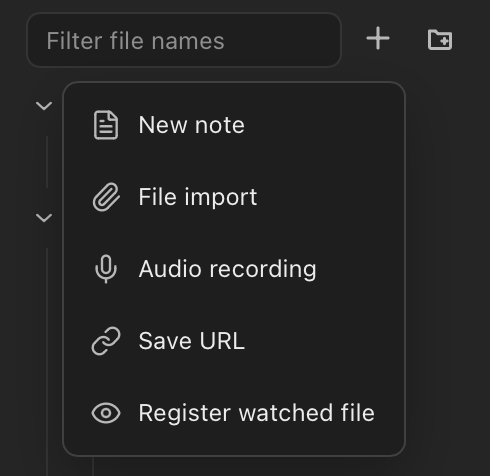490x476 pixels.
Task: Choose New note from the popup menu
Action: tap(234, 125)
